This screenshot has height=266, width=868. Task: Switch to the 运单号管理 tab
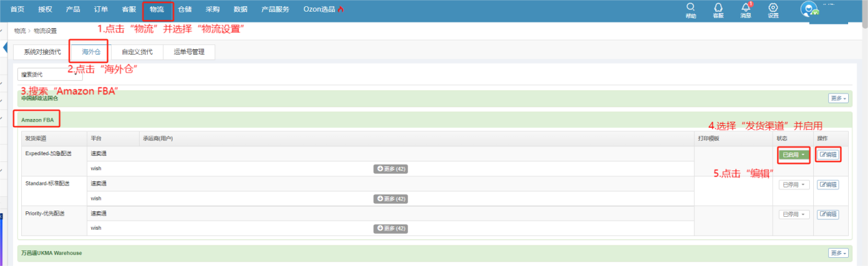(190, 52)
